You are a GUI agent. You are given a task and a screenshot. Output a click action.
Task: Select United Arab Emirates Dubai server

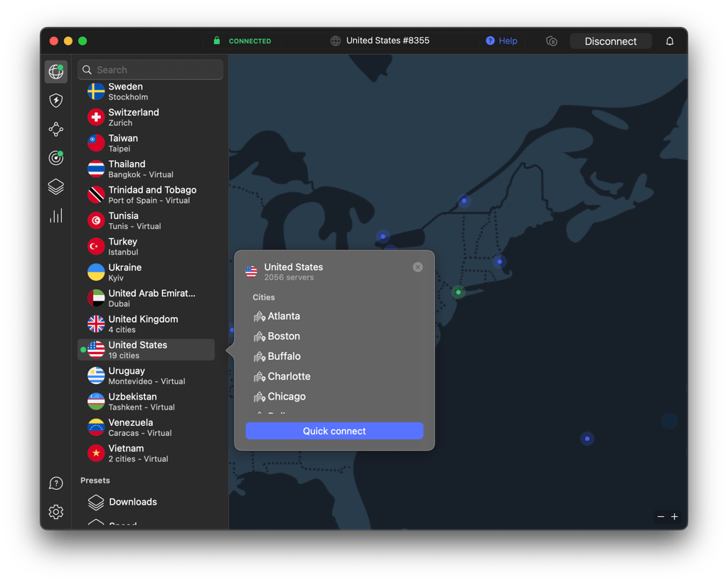click(x=146, y=298)
